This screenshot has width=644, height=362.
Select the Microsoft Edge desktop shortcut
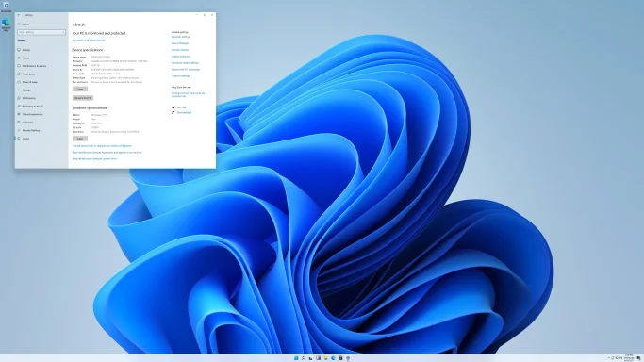[6, 25]
